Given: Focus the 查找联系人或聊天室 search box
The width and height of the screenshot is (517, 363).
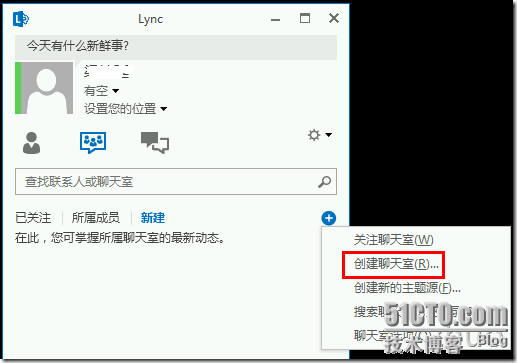Looking at the screenshot, I should [176, 182].
